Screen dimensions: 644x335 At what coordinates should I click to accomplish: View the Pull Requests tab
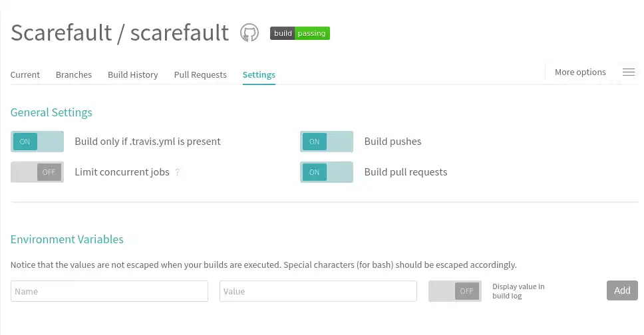pyautogui.click(x=200, y=75)
